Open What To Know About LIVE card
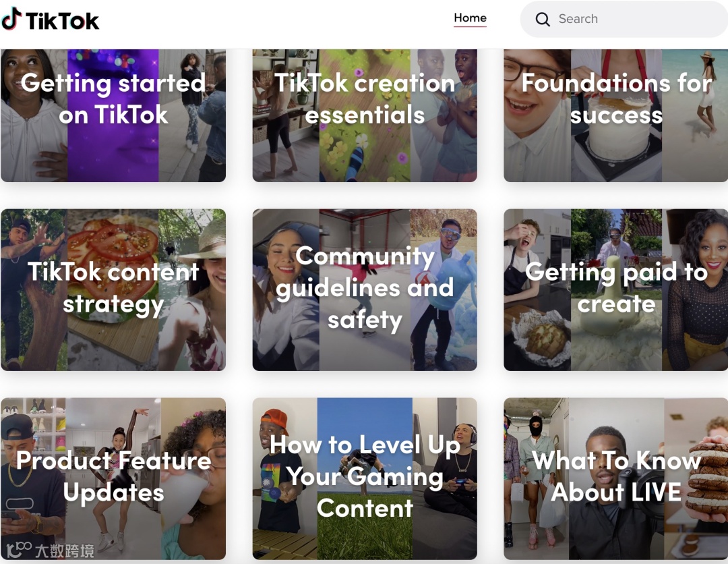This screenshot has width=728, height=564. pos(615,478)
